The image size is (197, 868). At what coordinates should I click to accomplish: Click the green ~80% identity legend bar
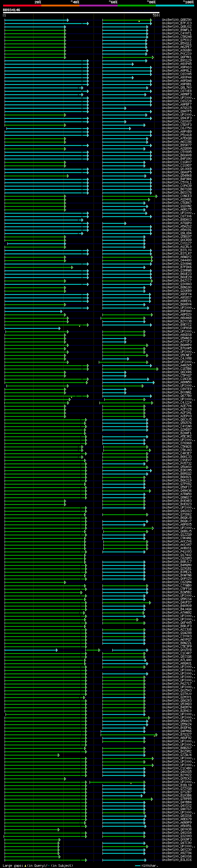click(137, 6)
